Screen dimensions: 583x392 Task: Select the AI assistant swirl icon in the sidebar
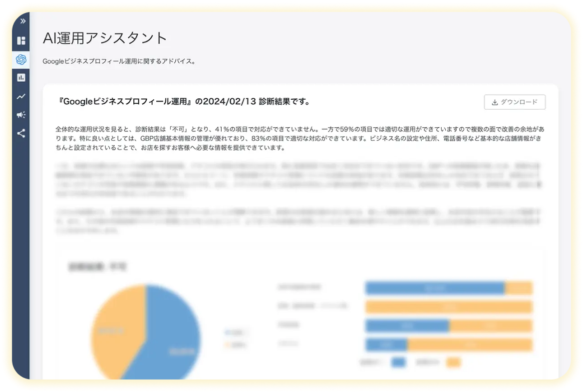21,59
